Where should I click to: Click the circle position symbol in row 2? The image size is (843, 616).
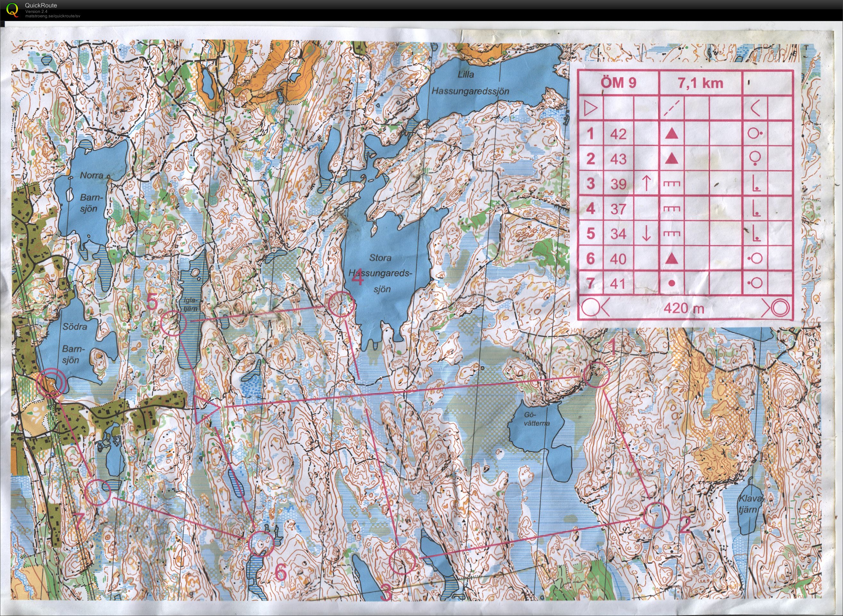pos(755,158)
